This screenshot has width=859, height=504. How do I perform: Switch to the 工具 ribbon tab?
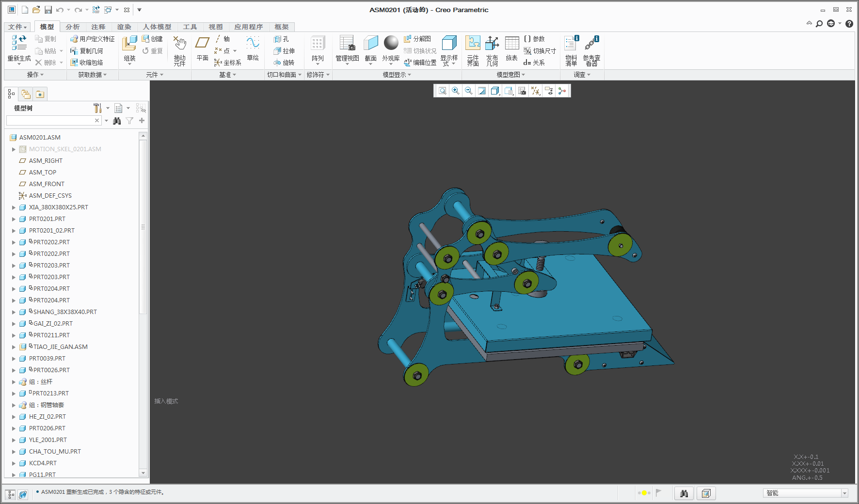(x=190, y=27)
